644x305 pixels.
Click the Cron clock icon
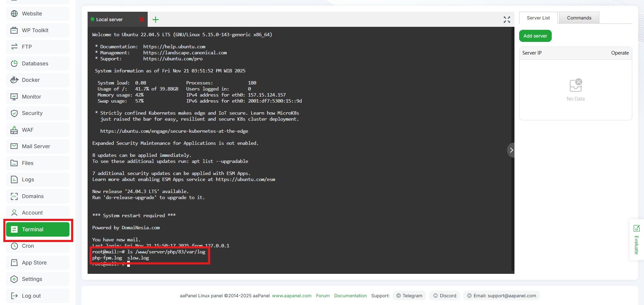pyautogui.click(x=14, y=246)
